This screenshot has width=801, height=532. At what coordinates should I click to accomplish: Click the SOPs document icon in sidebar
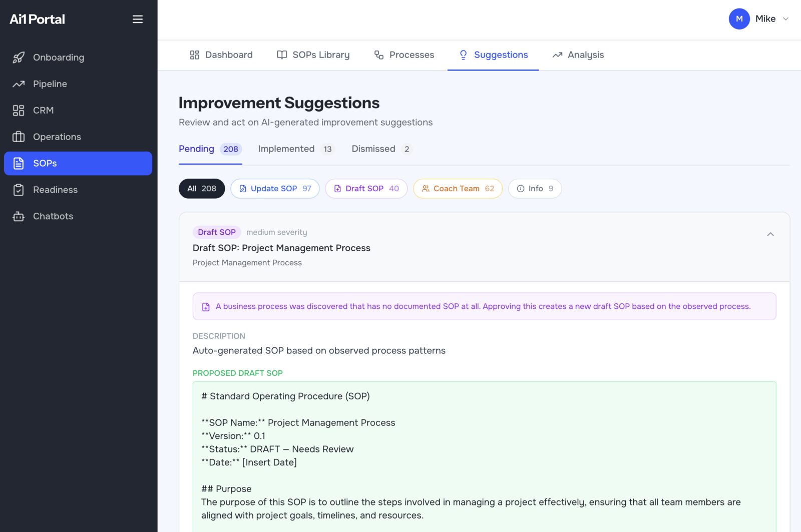click(19, 164)
